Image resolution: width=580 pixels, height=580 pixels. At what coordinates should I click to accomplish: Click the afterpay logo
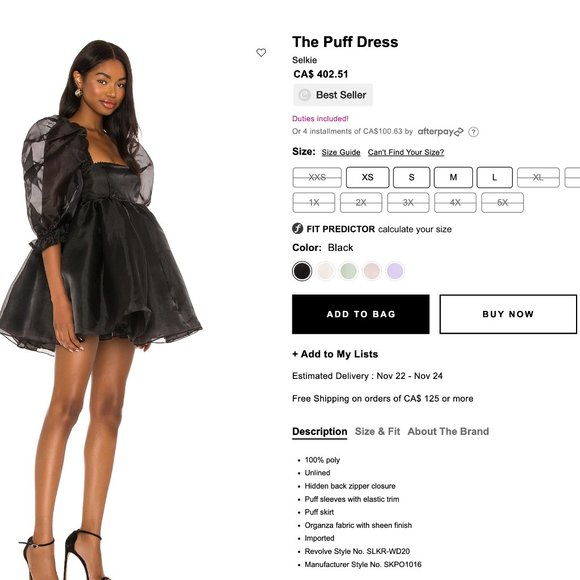[440, 132]
